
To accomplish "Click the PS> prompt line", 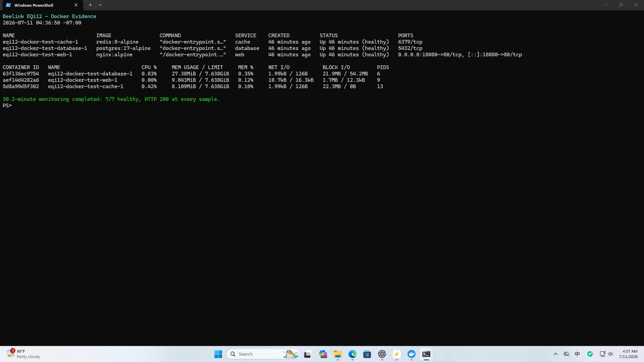I will [x=7, y=106].
